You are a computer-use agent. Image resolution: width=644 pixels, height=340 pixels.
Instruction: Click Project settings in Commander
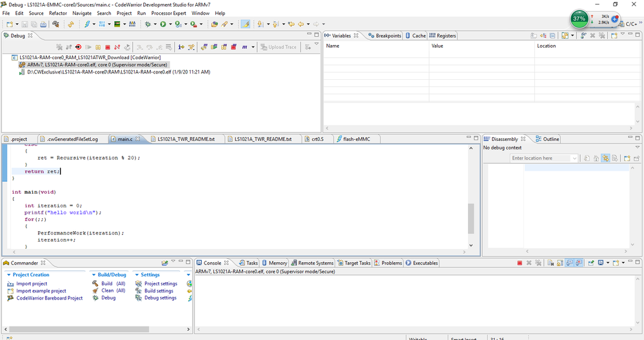tap(161, 284)
